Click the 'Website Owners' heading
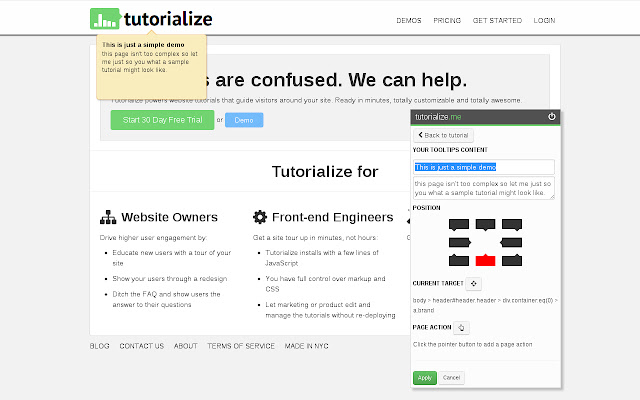This screenshot has height=400, width=640. pos(169,217)
